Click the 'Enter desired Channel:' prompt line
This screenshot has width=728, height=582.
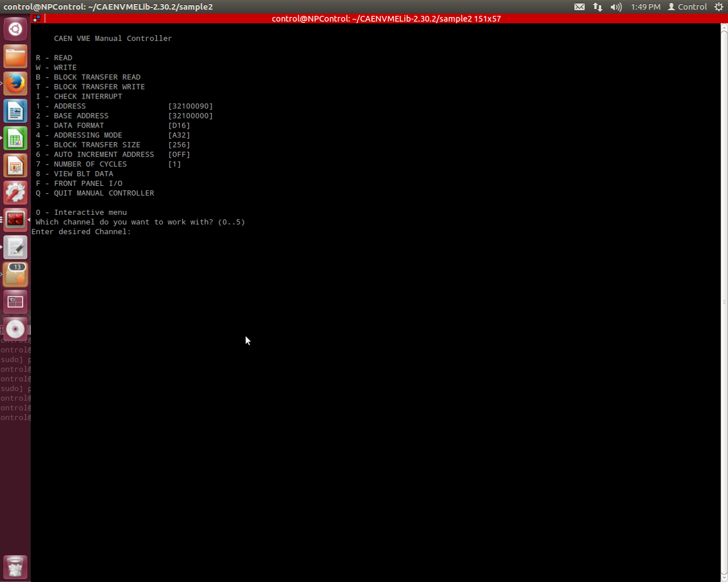point(81,232)
